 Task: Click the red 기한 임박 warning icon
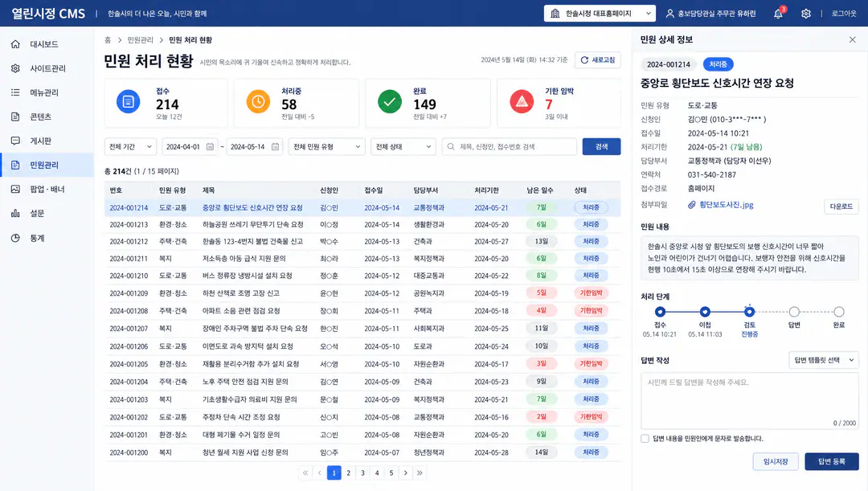(x=522, y=102)
